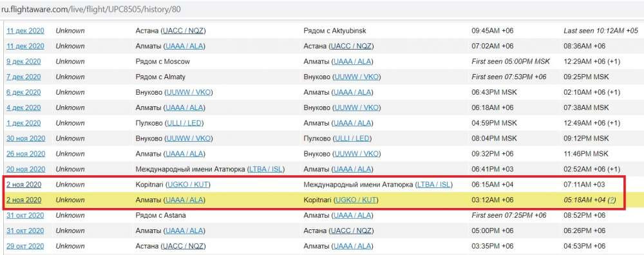Open the 26 ноя 2020 flight date link
The width and height of the screenshot is (644, 255).
tap(26, 154)
